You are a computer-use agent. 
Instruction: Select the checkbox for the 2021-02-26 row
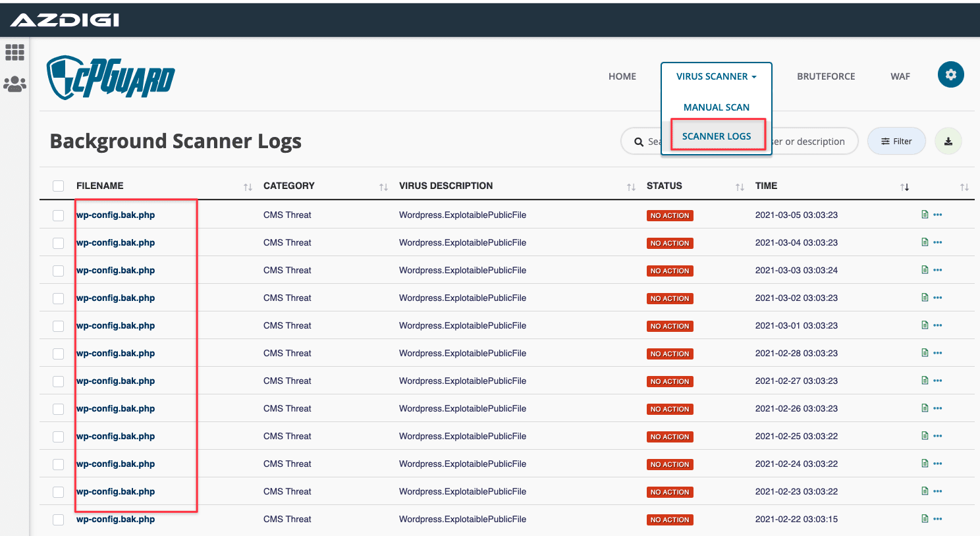[x=59, y=409]
